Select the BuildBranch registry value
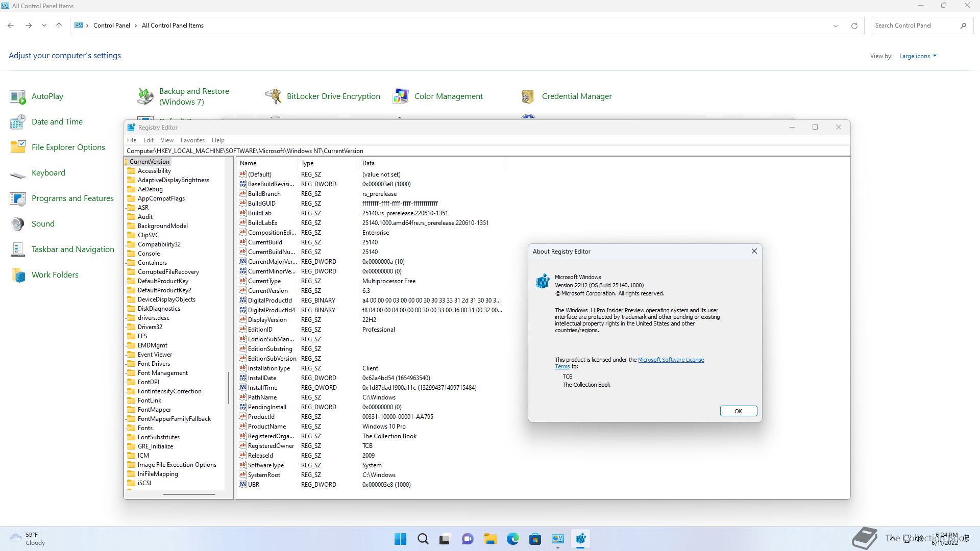 tap(264, 194)
